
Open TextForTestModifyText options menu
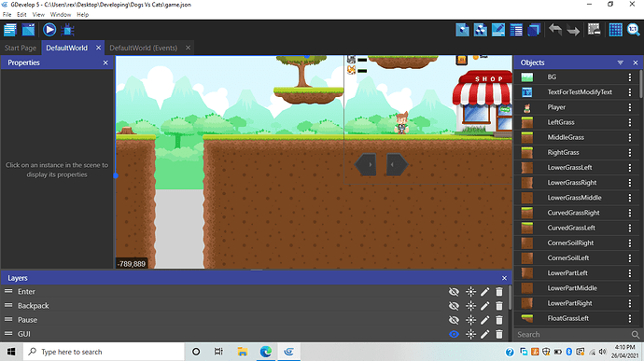[630, 92]
